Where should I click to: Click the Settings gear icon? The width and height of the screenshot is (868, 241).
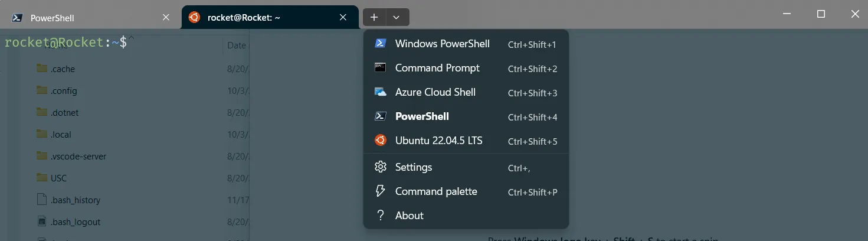pos(381,167)
